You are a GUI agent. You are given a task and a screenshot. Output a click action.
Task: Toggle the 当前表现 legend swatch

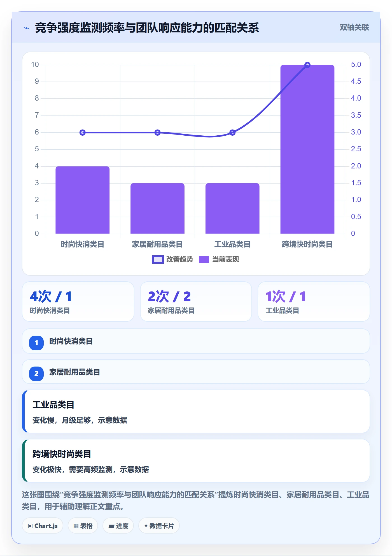pyautogui.click(x=204, y=260)
